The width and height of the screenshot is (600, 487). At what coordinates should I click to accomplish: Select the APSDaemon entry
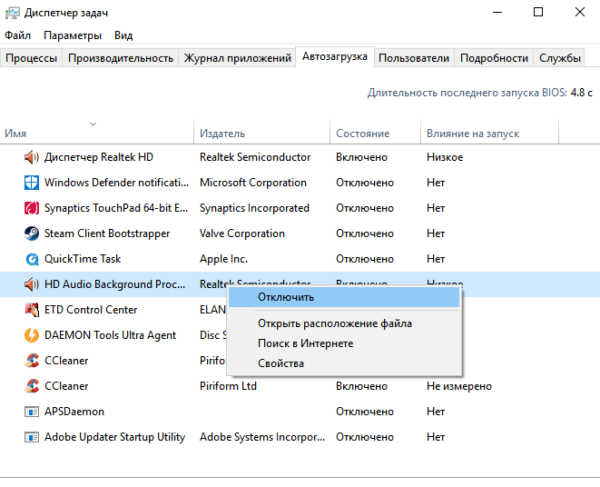pos(74,412)
